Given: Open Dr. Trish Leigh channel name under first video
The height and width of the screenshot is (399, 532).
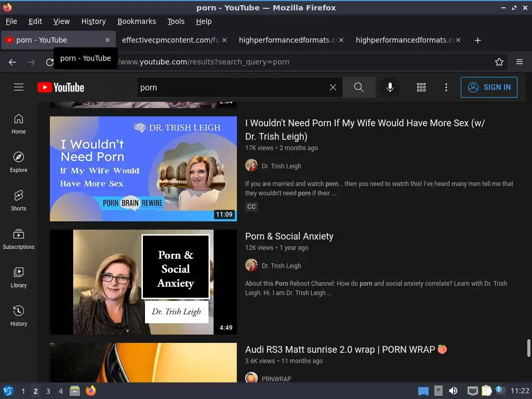Looking at the screenshot, I should tap(281, 166).
